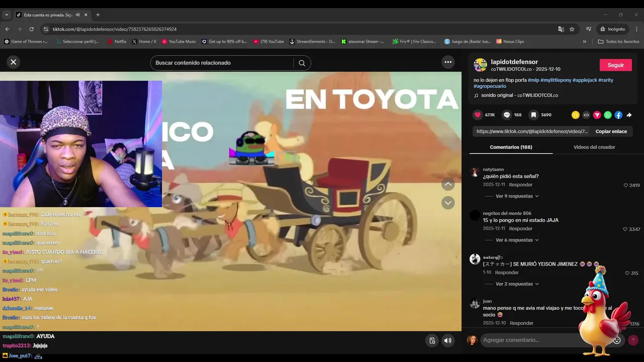Open Home / X bookmark

coord(144,42)
